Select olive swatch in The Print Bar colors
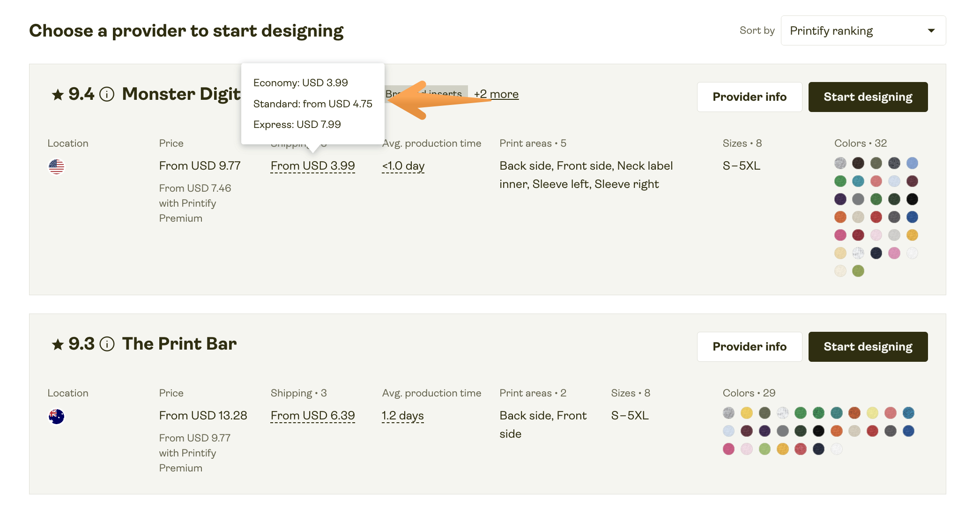Screen dimensions: 980x508 (x=765, y=413)
